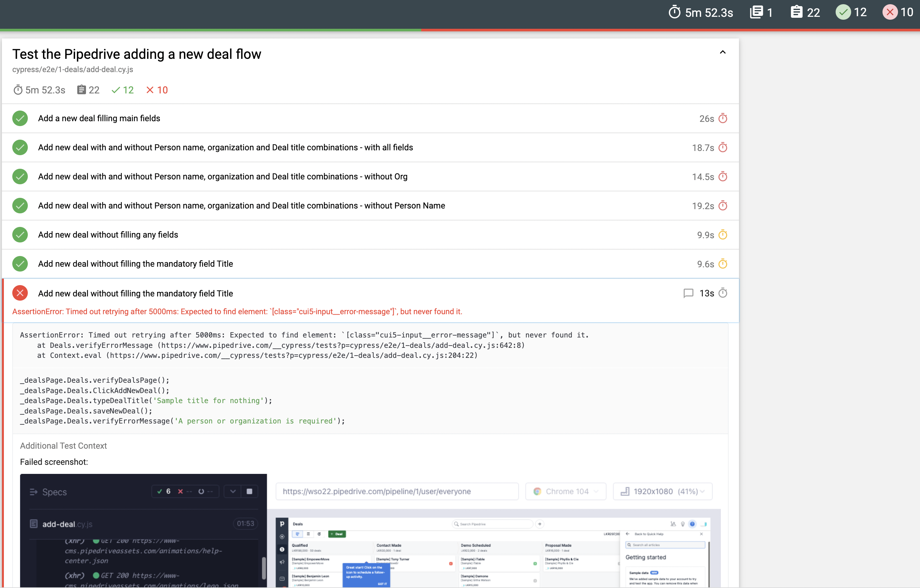Screen dimensions: 920x588
Task: Select the add-deal.cy.js spec entry
Action: pyautogui.click(x=67, y=524)
